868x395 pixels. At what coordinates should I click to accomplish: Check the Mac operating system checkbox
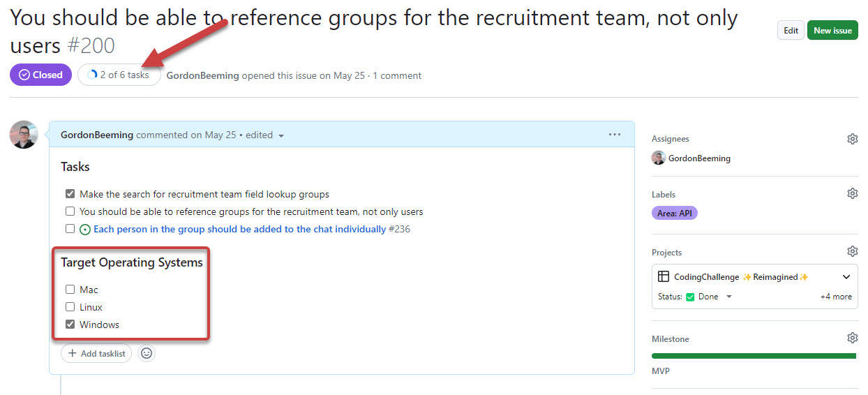point(70,290)
